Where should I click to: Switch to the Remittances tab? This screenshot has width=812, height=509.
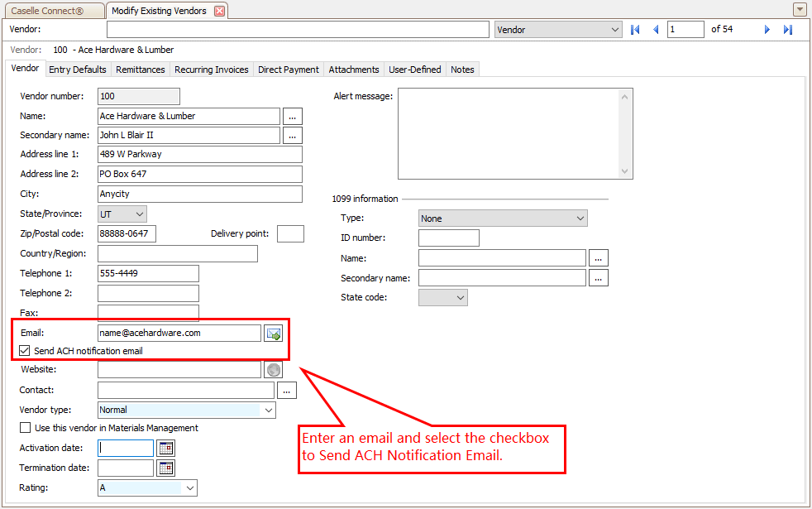[x=141, y=70]
